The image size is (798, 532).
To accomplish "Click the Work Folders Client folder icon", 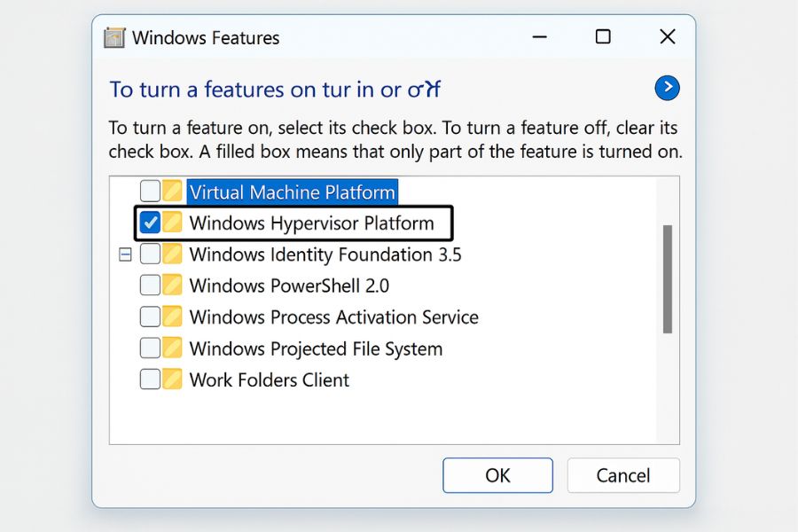I will pyautogui.click(x=172, y=379).
